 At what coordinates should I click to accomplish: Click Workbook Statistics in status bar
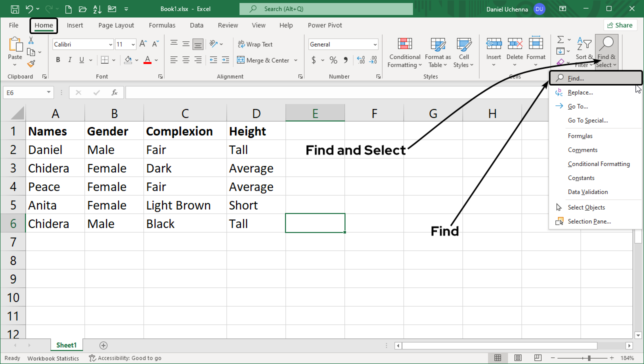(x=53, y=358)
